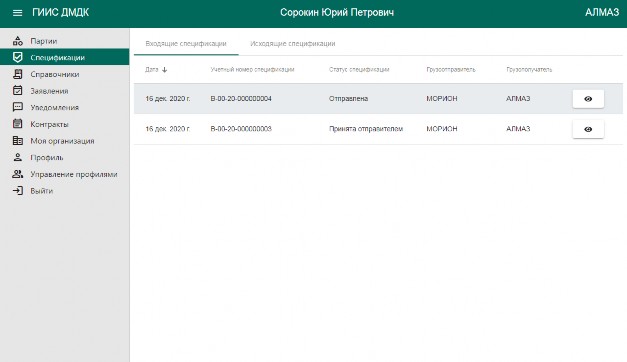Click the Спецификации shield icon
The image size is (627, 362).
point(18,58)
